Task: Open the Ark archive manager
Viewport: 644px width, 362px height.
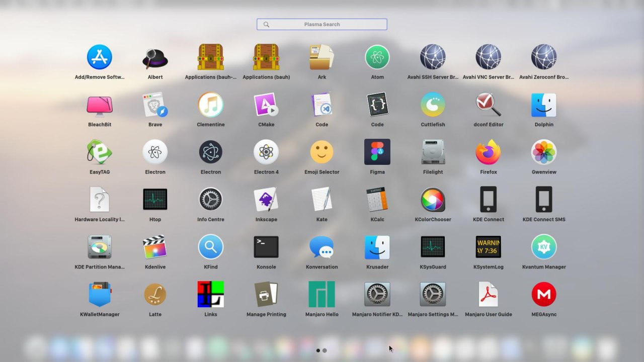Action: pos(321,57)
